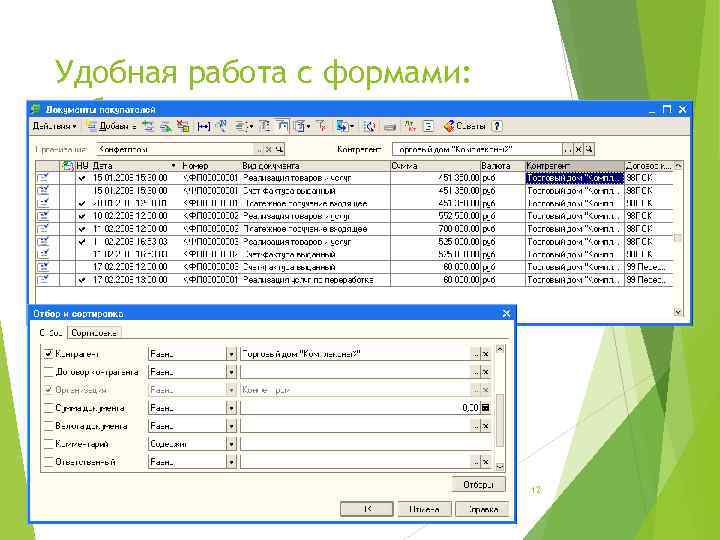Click document icon of first table row
The image size is (720, 540).
(43, 178)
